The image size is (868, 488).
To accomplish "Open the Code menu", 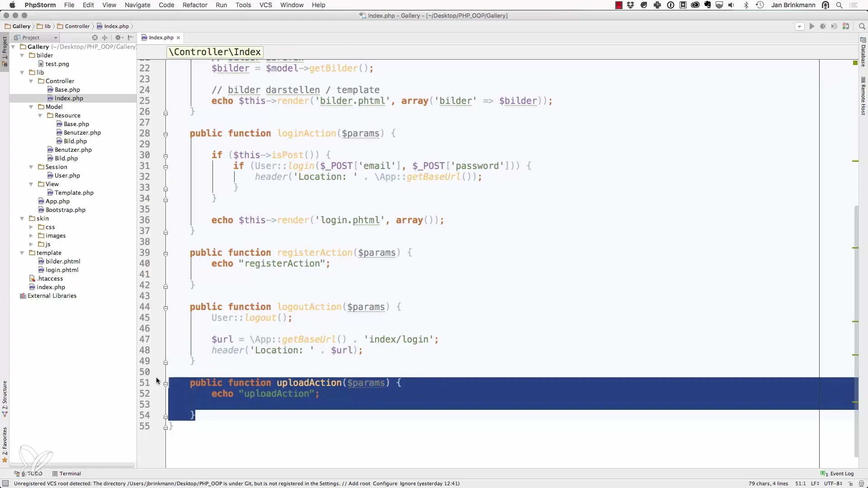I will click(x=166, y=5).
